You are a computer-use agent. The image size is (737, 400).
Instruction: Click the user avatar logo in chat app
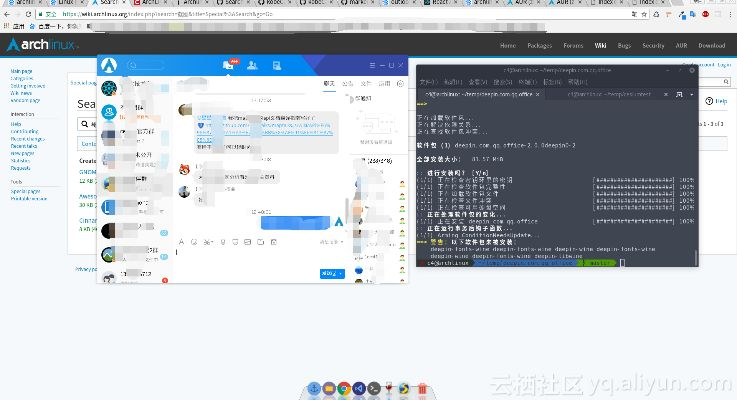point(108,66)
